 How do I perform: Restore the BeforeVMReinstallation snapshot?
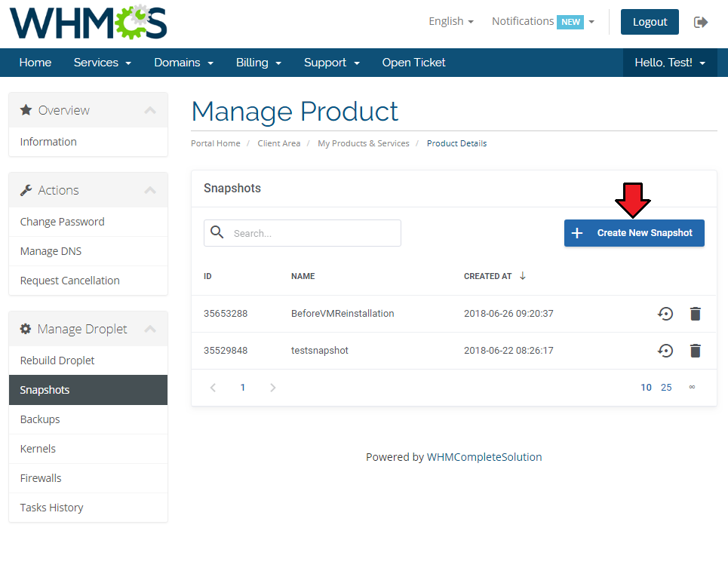coord(665,314)
